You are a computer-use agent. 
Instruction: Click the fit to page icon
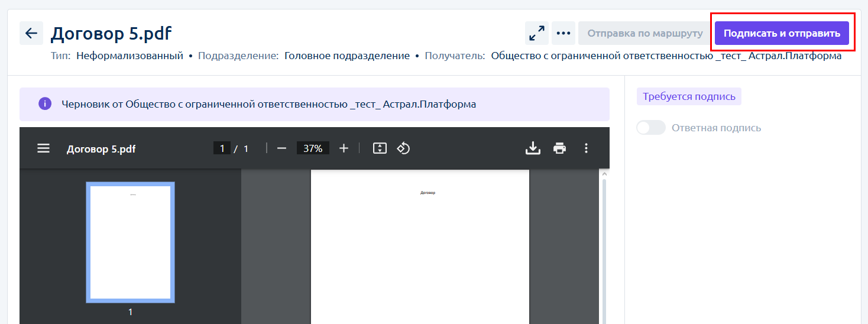[x=380, y=148]
